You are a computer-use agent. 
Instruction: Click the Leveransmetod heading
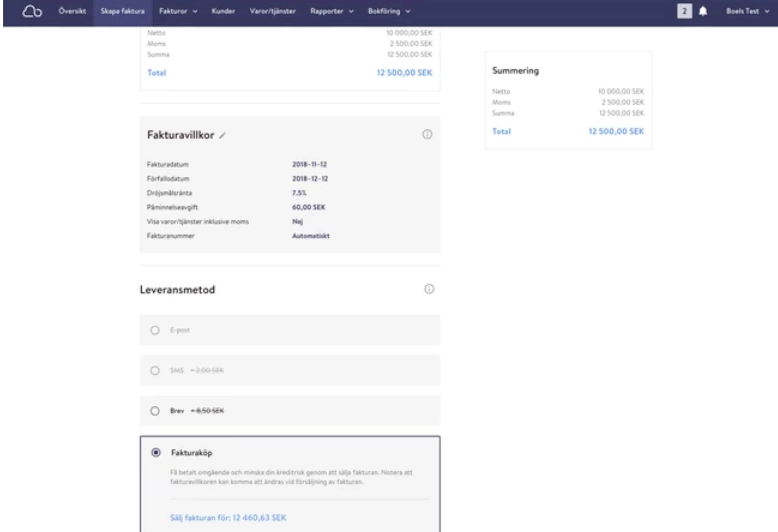[x=177, y=290]
